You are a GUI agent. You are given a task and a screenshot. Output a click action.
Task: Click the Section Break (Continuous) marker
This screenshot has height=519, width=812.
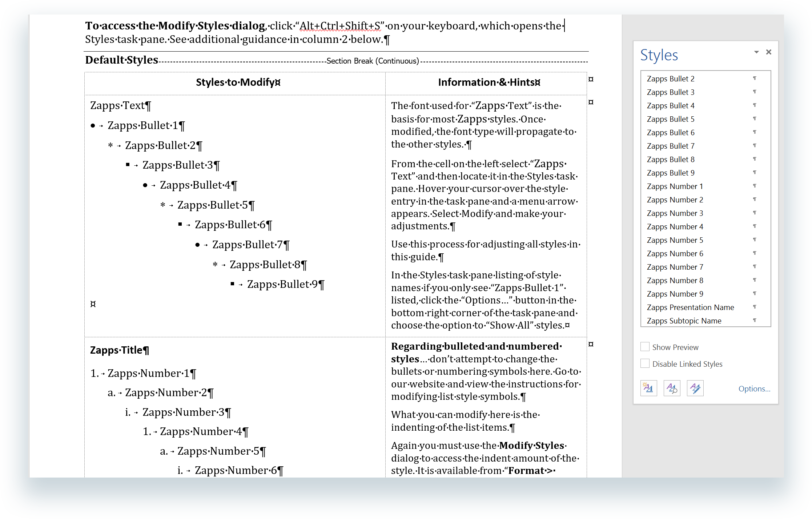[373, 61]
